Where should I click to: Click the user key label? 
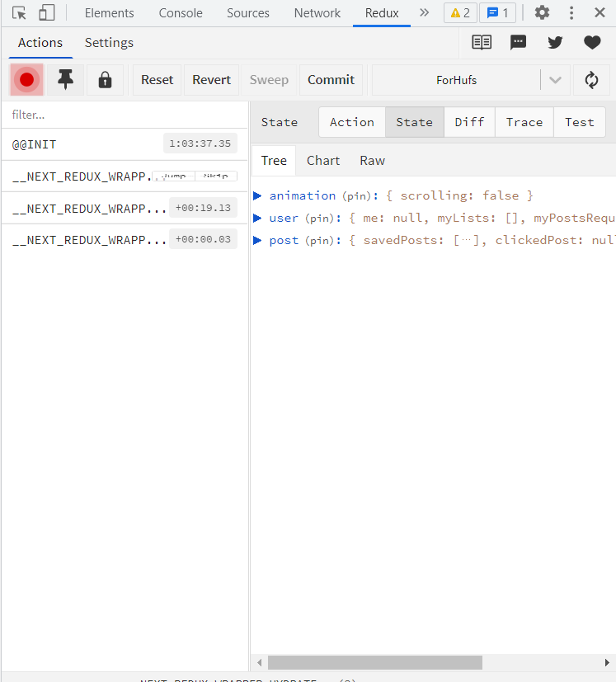(284, 218)
